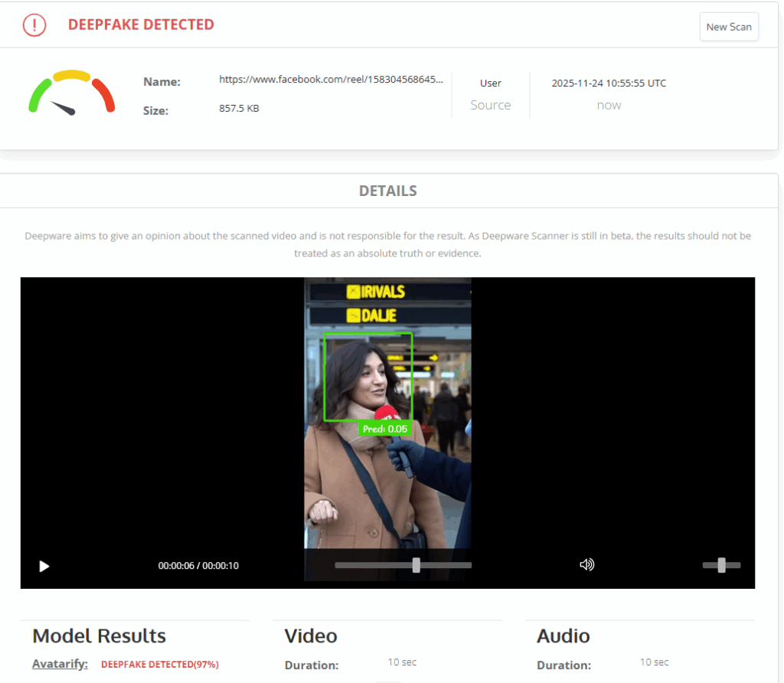Click the video timestamp 00:00:06 / 00:00:10

point(198,566)
